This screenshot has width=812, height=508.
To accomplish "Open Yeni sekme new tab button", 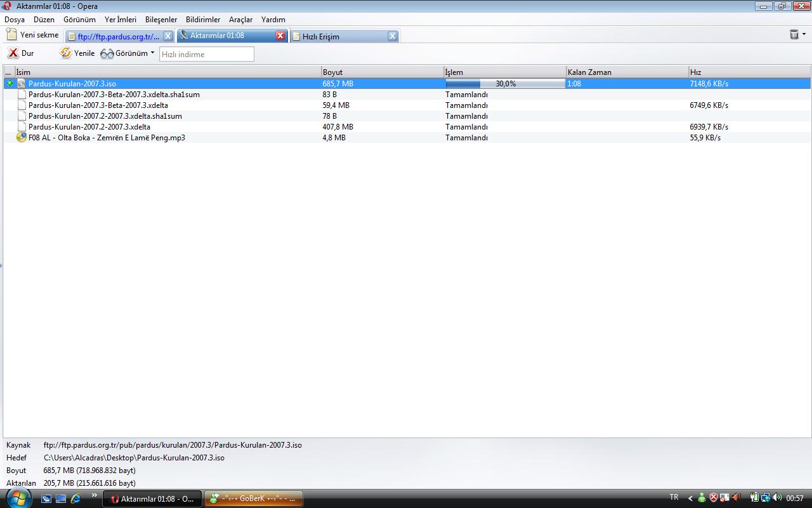I will tap(33, 35).
